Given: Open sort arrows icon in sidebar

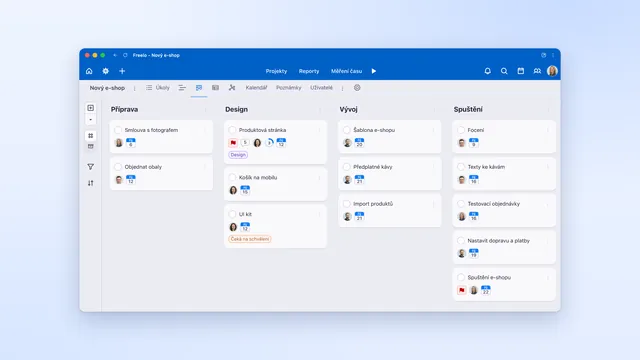Looking at the screenshot, I should point(91,183).
